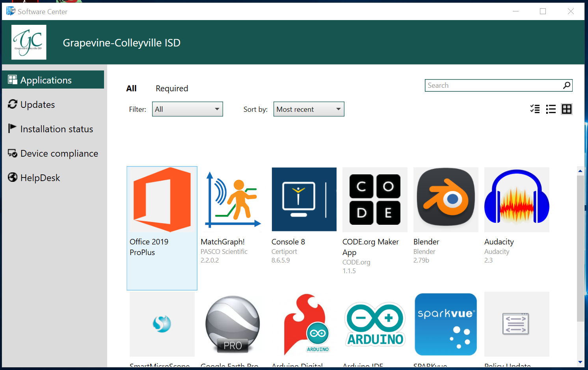The height and width of the screenshot is (370, 588).
Task: Click the SPARKvue app icon
Action: click(x=446, y=324)
